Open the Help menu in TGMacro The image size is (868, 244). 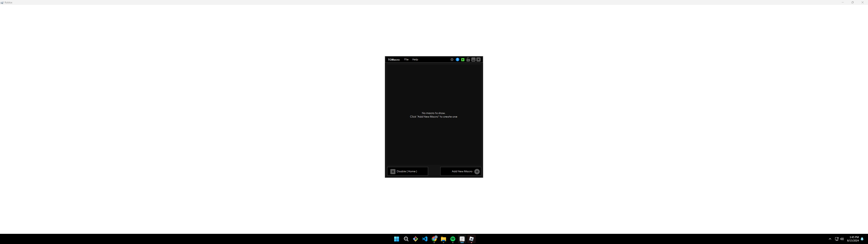[415, 60]
